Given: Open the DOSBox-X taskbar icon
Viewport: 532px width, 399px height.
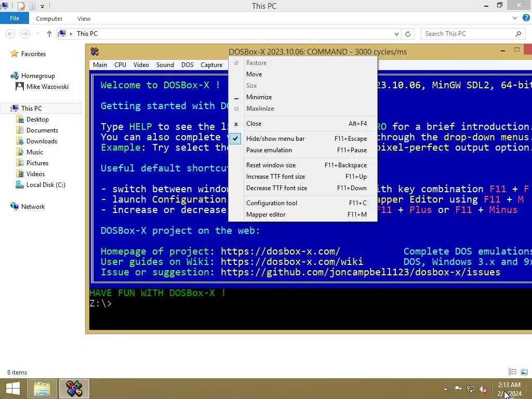Looking at the screenshot, I should tap(74, 389).
